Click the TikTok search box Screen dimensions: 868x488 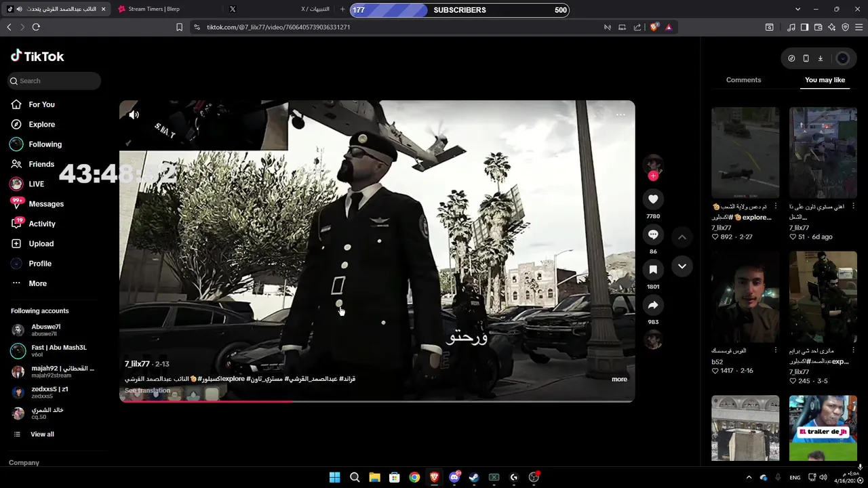(x=54, y=81)
